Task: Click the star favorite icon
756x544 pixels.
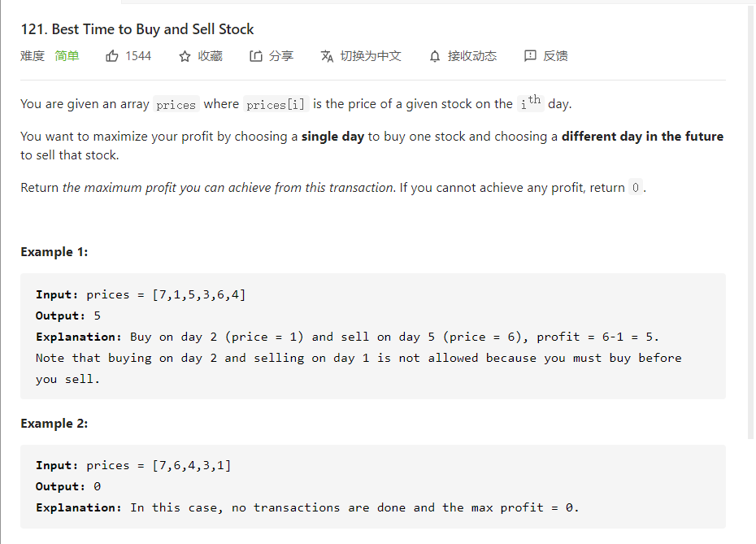Action: tap(185, 56)
